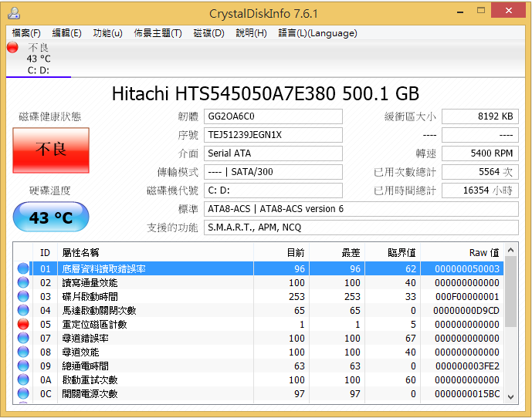Click the disk title Hitachi HTS545050A7E380 500.1 GB
The image size is (532, 418).
pos(266,93)
